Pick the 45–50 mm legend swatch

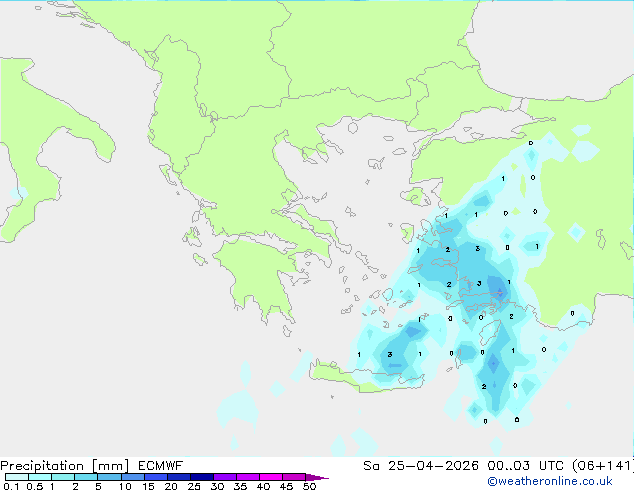pos(294,477)
